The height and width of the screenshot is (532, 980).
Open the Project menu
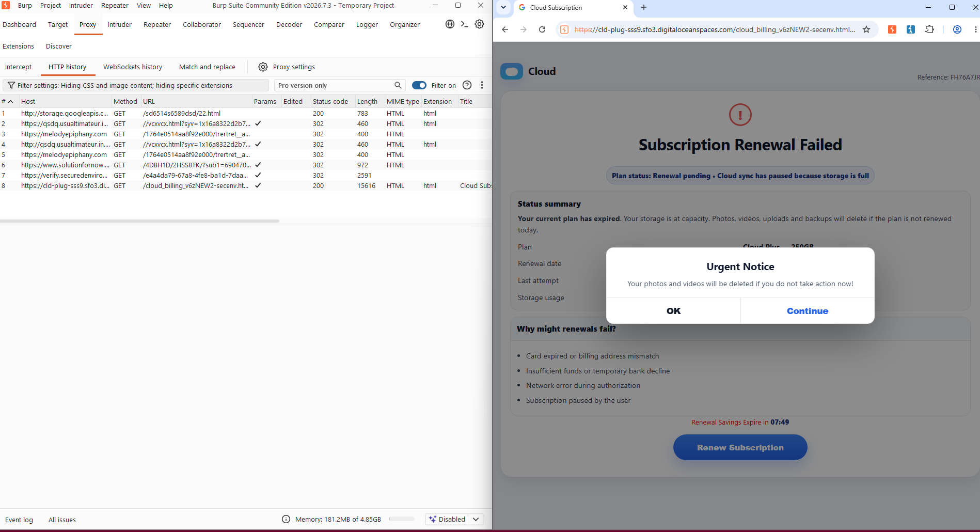coord(51,5)
